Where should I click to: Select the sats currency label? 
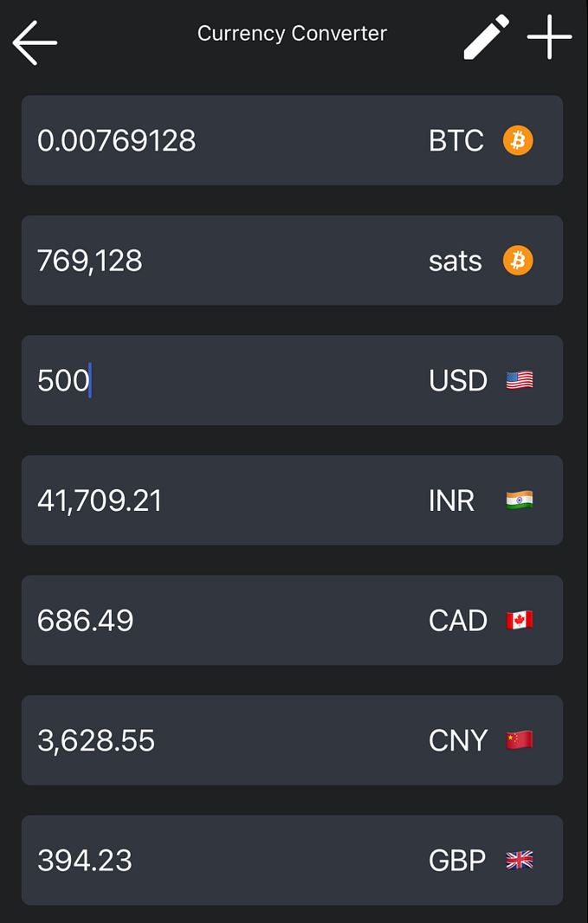pos(455,260)
